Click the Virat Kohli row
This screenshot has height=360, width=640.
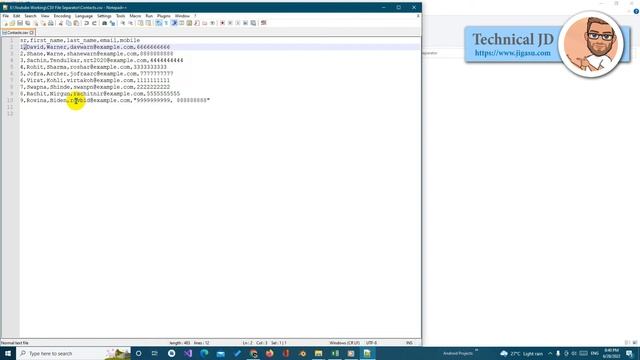click(x=95, y=80)
